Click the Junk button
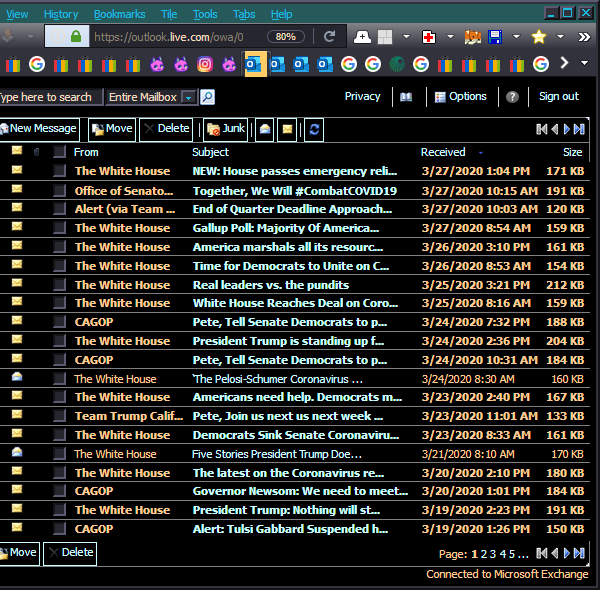Viewport: 600px width, 590px height. pyautogui.click(x=226, y=129)
